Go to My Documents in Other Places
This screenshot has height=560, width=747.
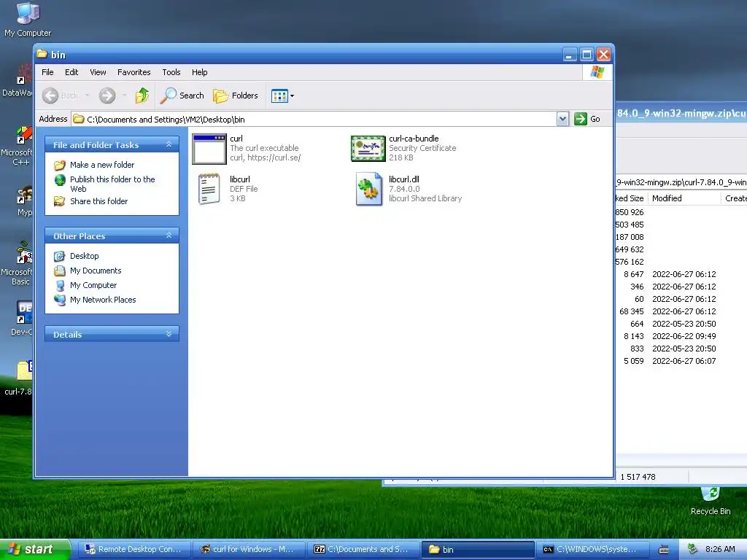click(96, 271)
